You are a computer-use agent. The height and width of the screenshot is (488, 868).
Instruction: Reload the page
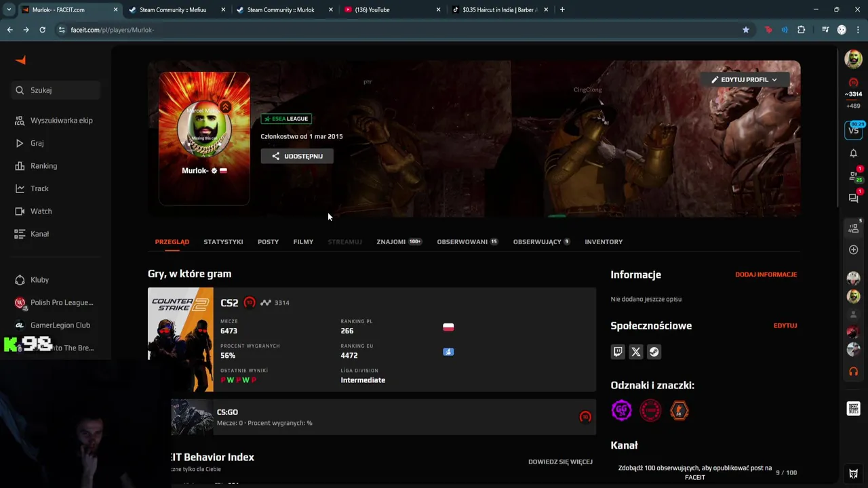tap(42, 30)
